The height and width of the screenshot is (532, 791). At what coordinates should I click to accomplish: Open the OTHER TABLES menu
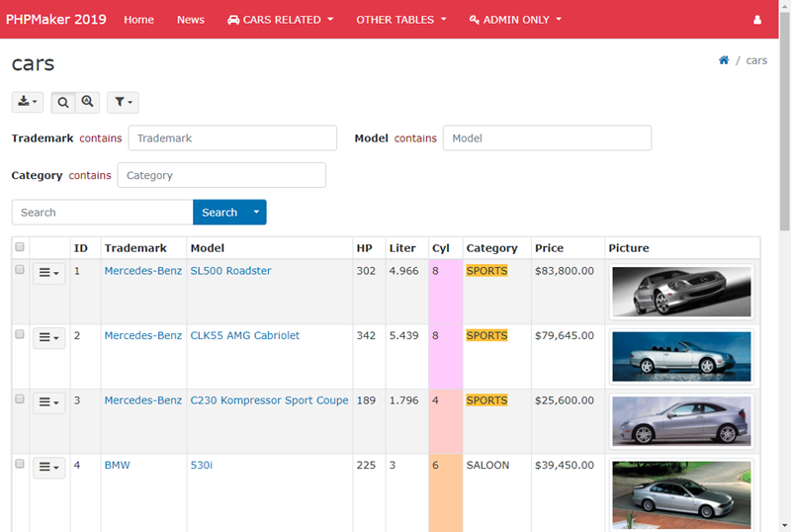point(400,20)
